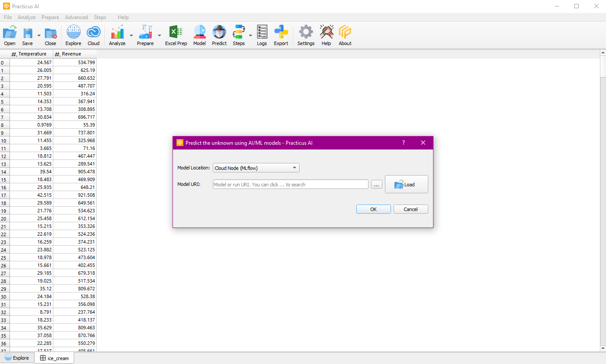Open the Advanced menu
This screenshot has width=606, height=364.
(x=76, y=17)
